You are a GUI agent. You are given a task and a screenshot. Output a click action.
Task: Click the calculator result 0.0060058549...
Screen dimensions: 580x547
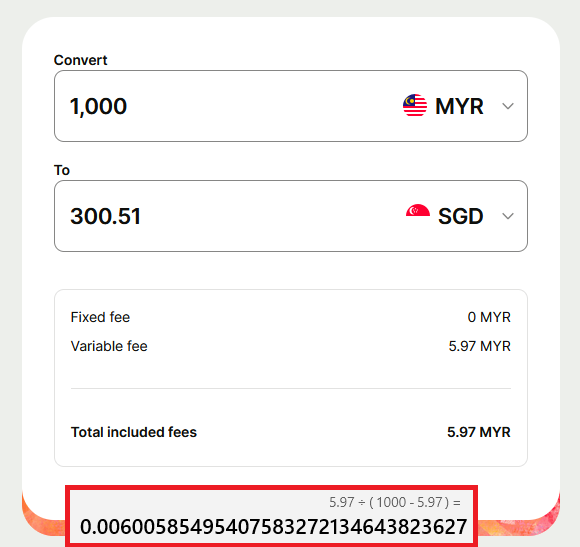coord(273,527)
